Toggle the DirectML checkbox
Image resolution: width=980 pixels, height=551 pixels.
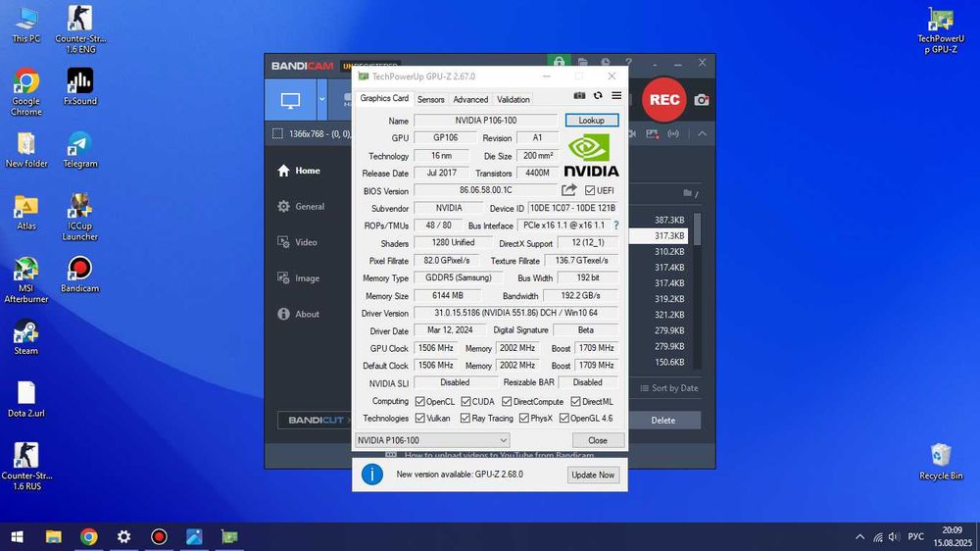tap(575, 402)
